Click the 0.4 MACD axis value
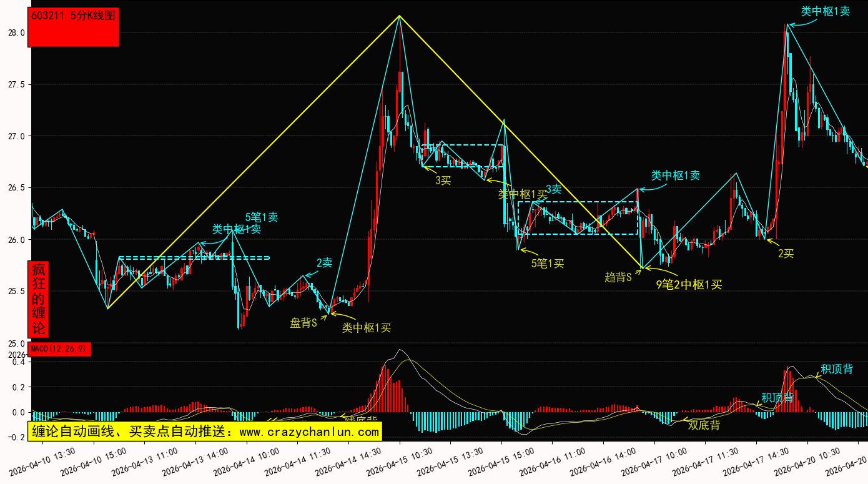 tap(17, 362)
